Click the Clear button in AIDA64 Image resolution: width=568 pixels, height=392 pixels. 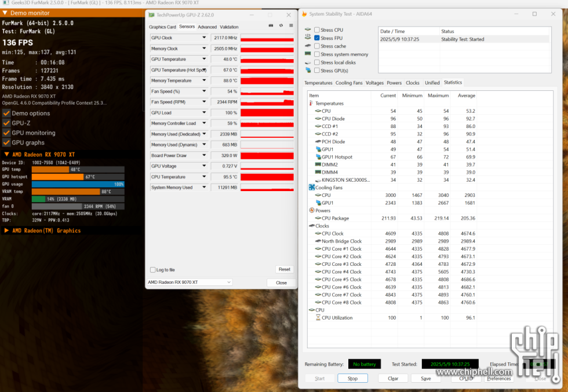tap(393, 378)
